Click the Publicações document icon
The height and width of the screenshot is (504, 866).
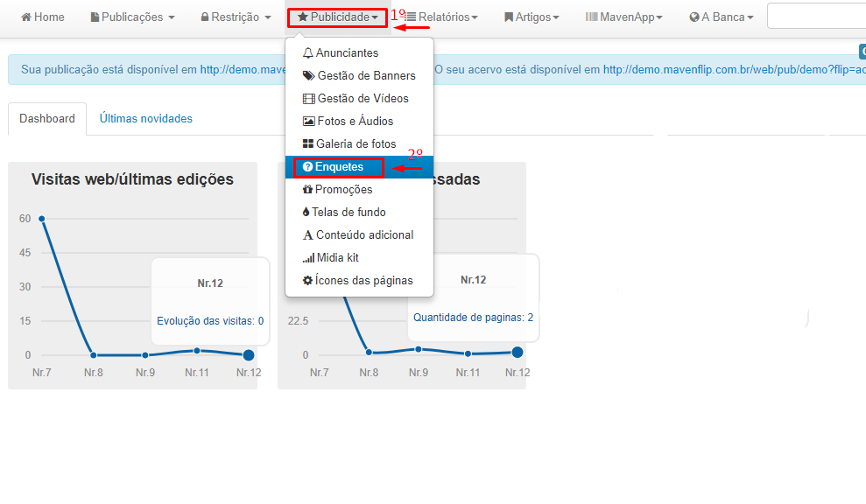[x=95, y=17]
